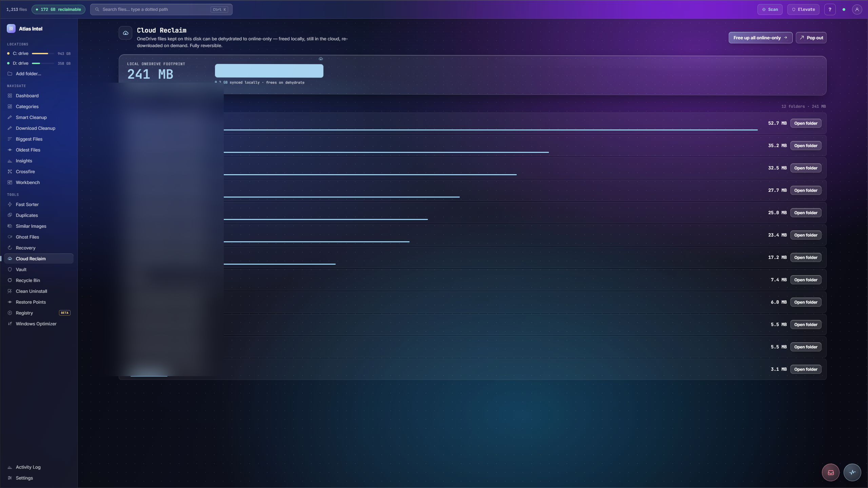Navigate to Duplicates tool
The width and height of the screenshot is (868, 488).
tap(39, 215)
